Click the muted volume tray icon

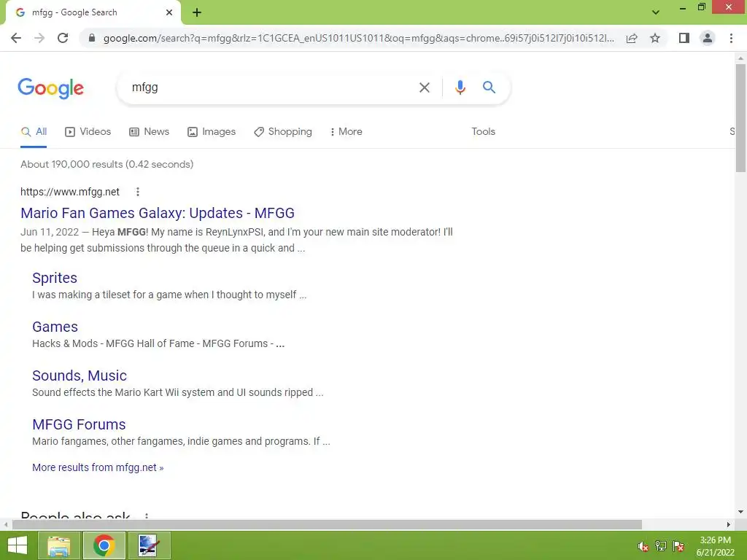pyautogui.click(x=643, y=546)
